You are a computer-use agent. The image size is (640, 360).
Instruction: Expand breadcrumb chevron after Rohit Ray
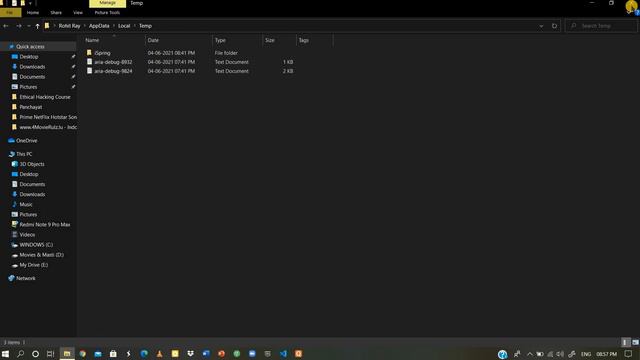coord(85,26)
